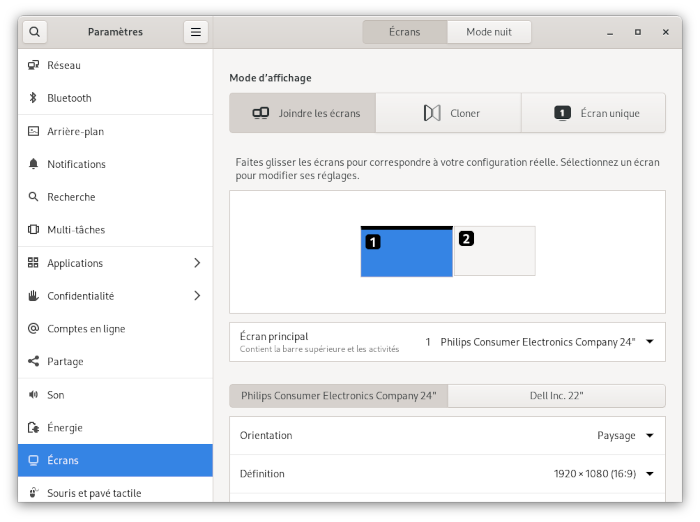
Task: Click the Partage share icon
Action: pyautogui.click(x=33, y=361)
